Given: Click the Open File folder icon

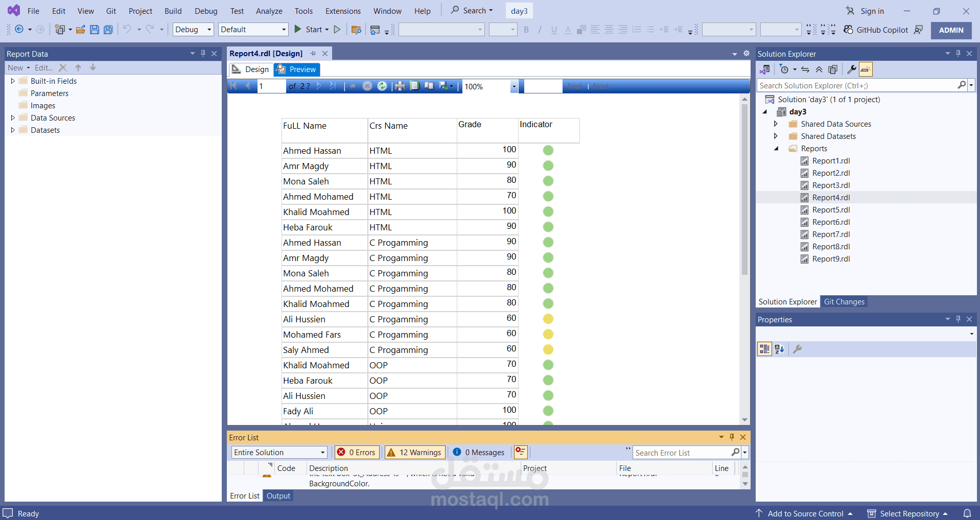Looking at the screenshot, I should pyautogui.click(x=81, y=30).
